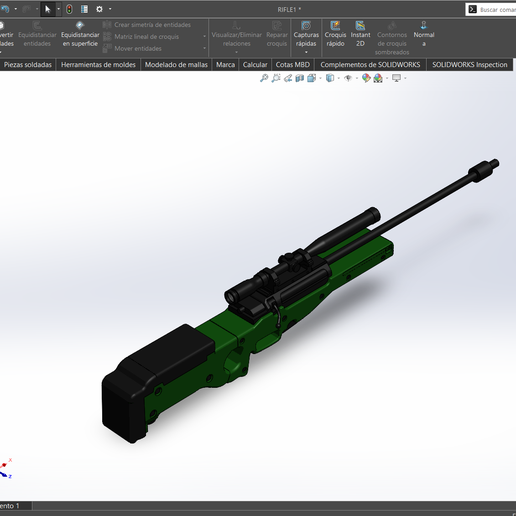Open the SOLIDWORKS Inspection tab
Viewport: 516px width, 516px height.
tap(469, 65)
